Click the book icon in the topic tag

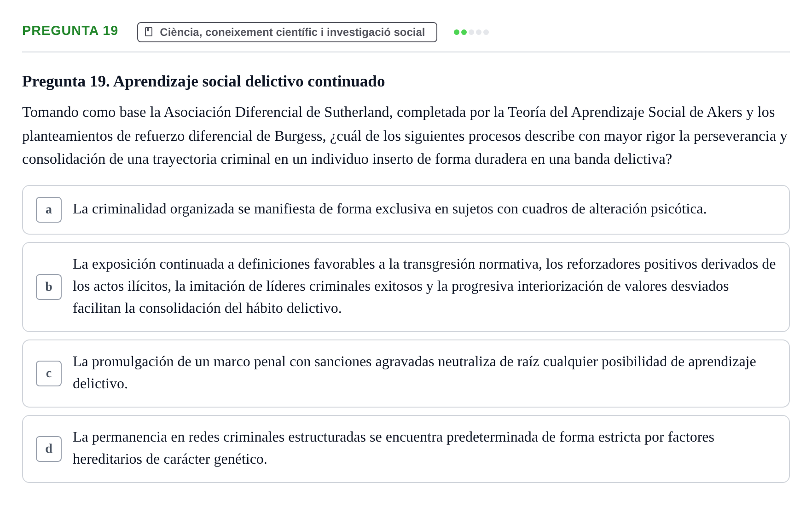point(149,32)
